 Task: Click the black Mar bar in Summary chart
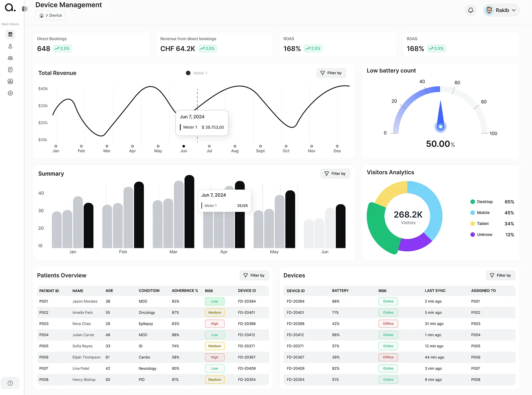189,212
